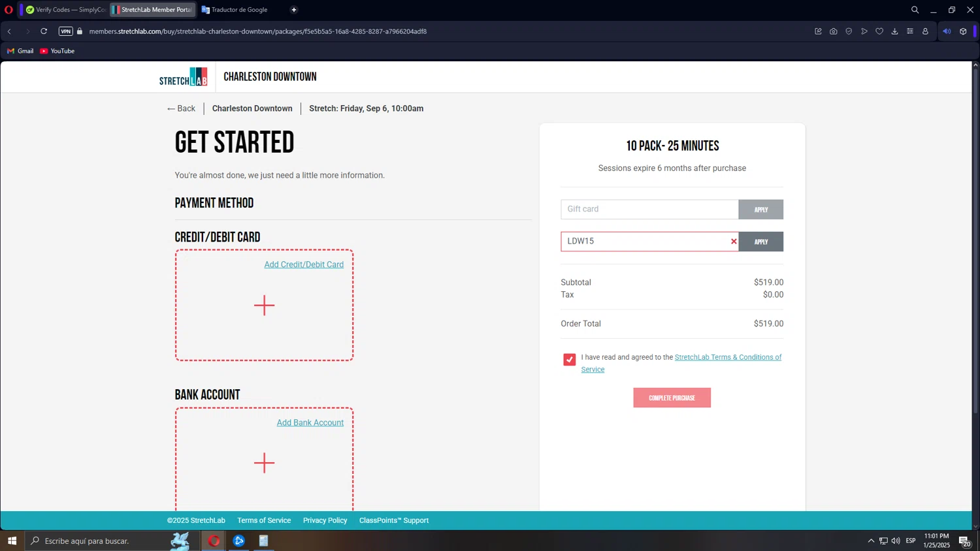980x551 pixels.
Task: Click the ESP language indicator
Action: click(x=911, y=541)
